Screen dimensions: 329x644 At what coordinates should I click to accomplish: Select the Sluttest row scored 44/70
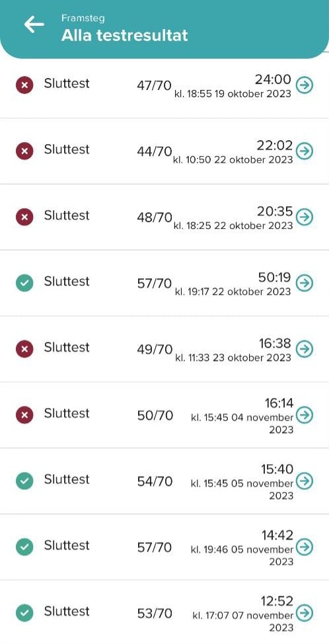click(x=164, y=151)
